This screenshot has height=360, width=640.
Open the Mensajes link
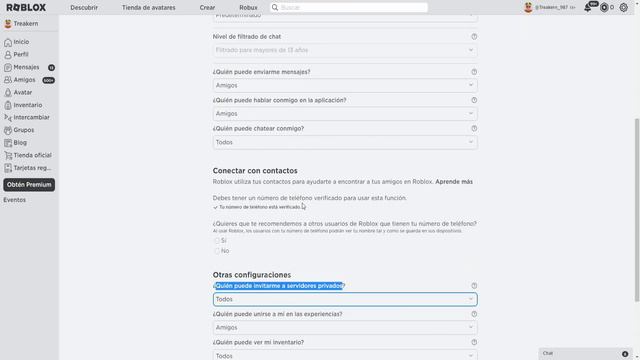(26, 67)
